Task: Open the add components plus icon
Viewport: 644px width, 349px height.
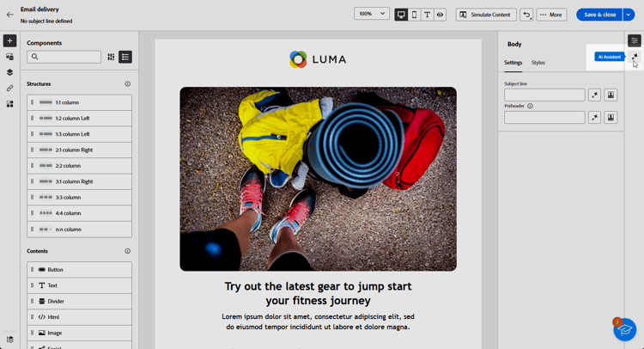Action: (x=9, y=40)
